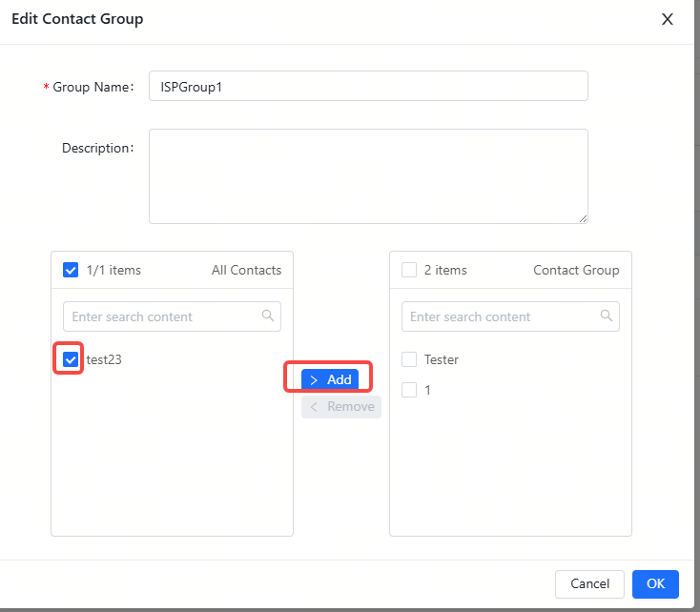The width and height of the screenshot is (700, 612).
Task: Click the search icon in All Contacts
Action: (x=268, y=316)
